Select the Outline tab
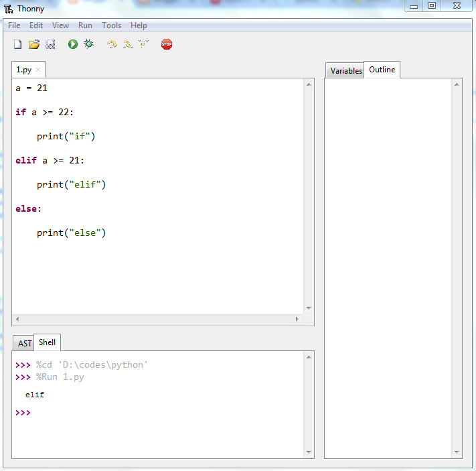This screenshot has width=476, height=471. click(382, 70)
